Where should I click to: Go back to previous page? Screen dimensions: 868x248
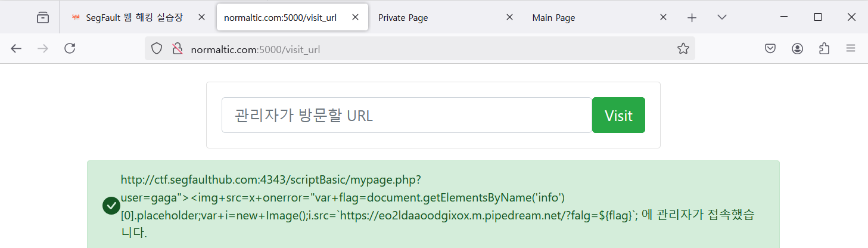16,49
